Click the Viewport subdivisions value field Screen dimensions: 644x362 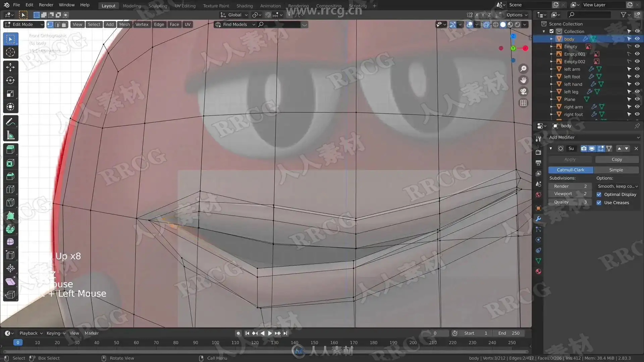[570, 194]
